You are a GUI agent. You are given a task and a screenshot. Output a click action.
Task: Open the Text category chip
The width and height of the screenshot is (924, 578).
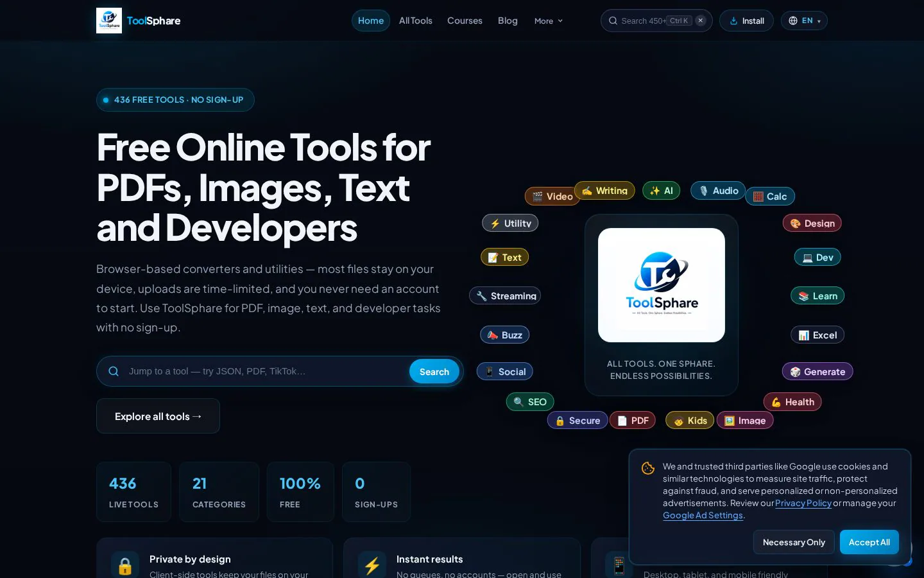[505, 258]
